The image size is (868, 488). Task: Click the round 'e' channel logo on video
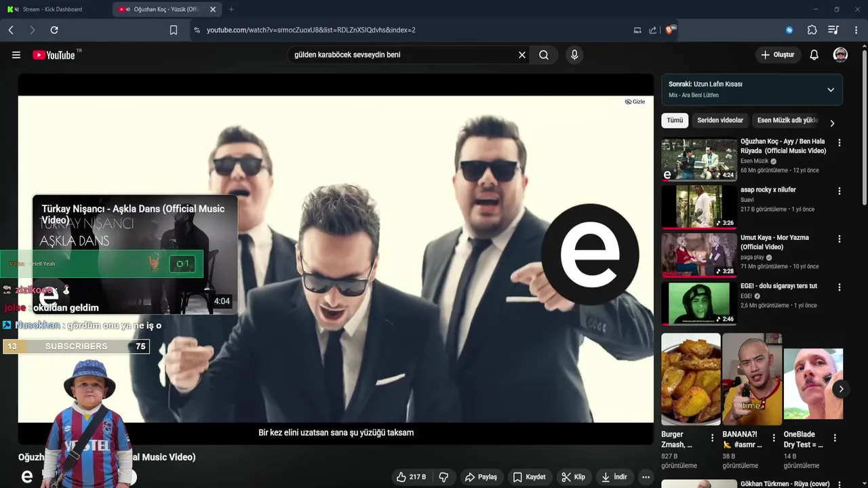click(590, 254)
